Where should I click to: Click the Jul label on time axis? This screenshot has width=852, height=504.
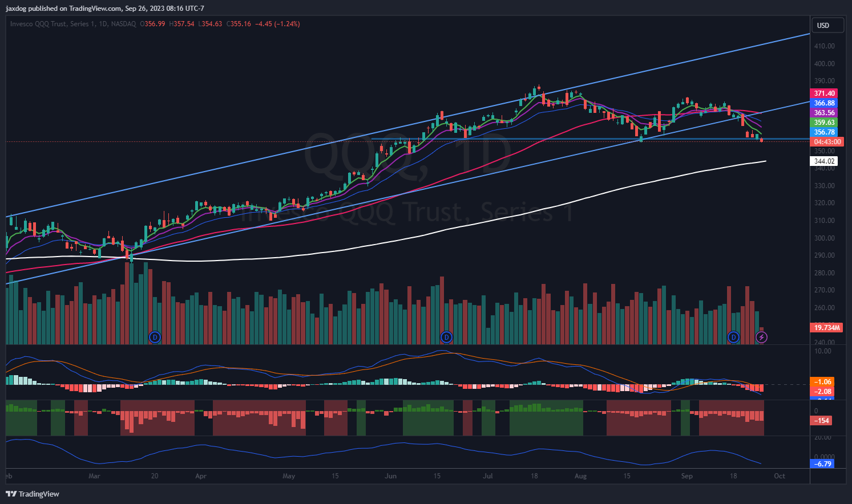[488, 475]
